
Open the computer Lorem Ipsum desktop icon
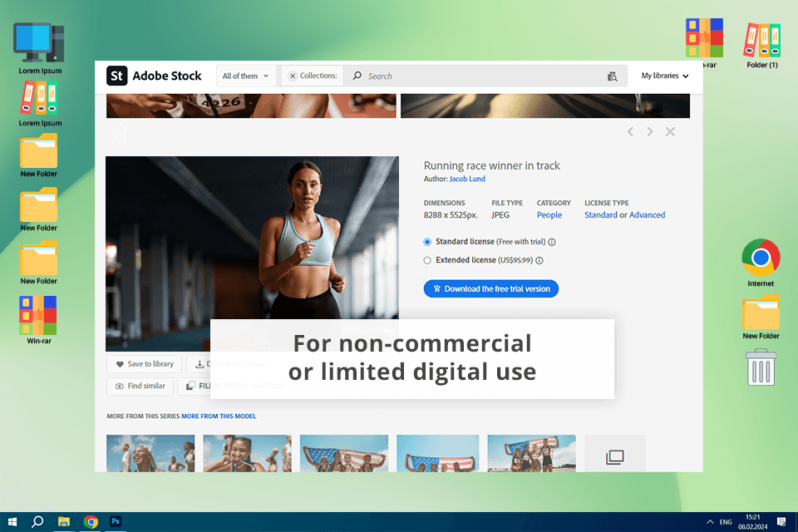(40, 48)
